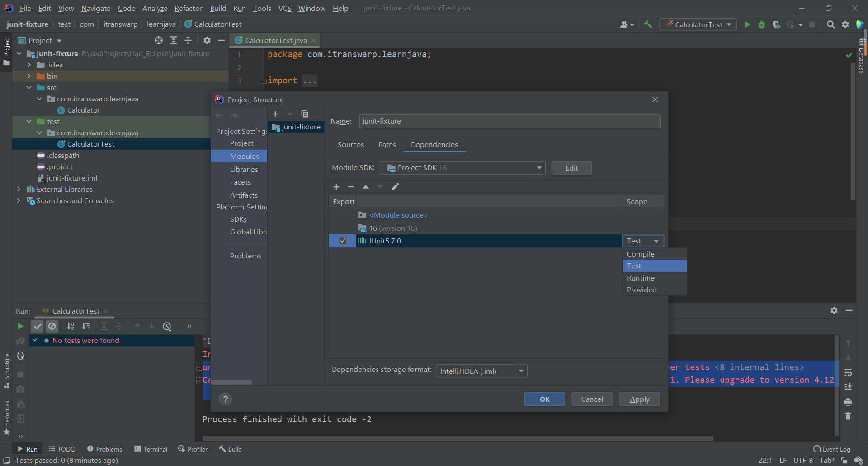Image resolution: width=868 pixels, height=466 pixels.
Task: Click the Select Opened File target icon
Action: tap(159, 40)
